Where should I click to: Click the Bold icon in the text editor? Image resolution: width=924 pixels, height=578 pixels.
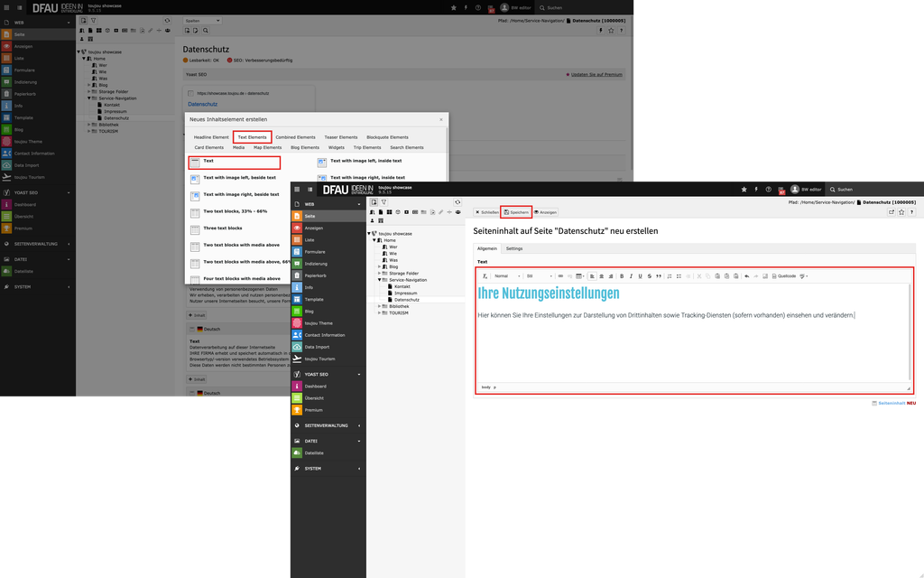pos(622,276)
